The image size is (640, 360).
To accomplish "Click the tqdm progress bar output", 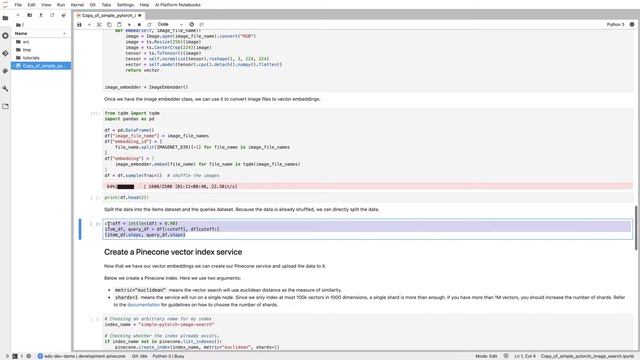I will coord(368,187).
